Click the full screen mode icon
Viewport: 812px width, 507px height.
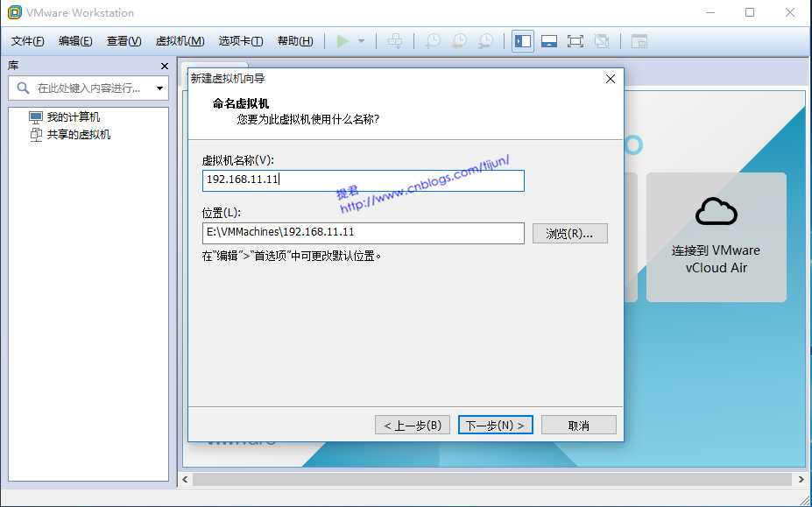coord(575,41)
